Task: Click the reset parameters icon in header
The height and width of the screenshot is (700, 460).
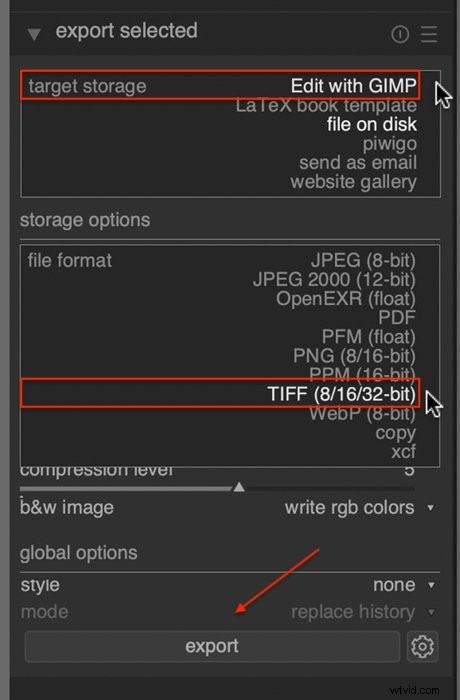Action: (x=400, y=34)
